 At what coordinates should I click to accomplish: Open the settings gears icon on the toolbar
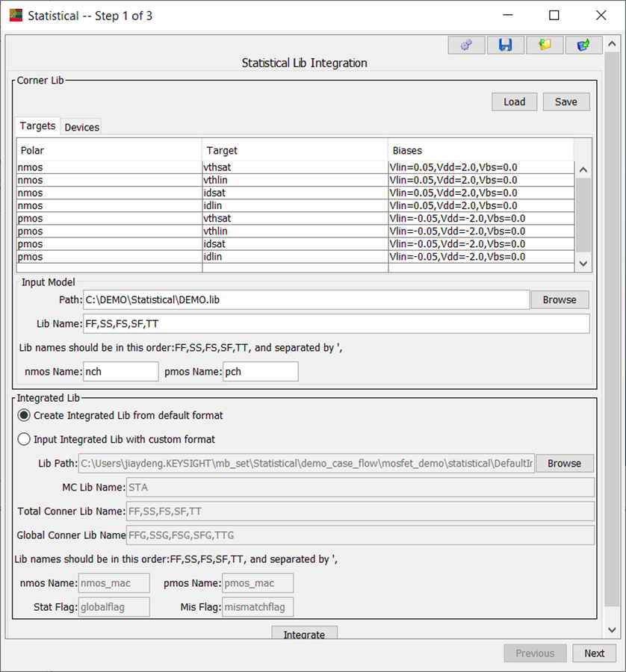tap(465, 45)
